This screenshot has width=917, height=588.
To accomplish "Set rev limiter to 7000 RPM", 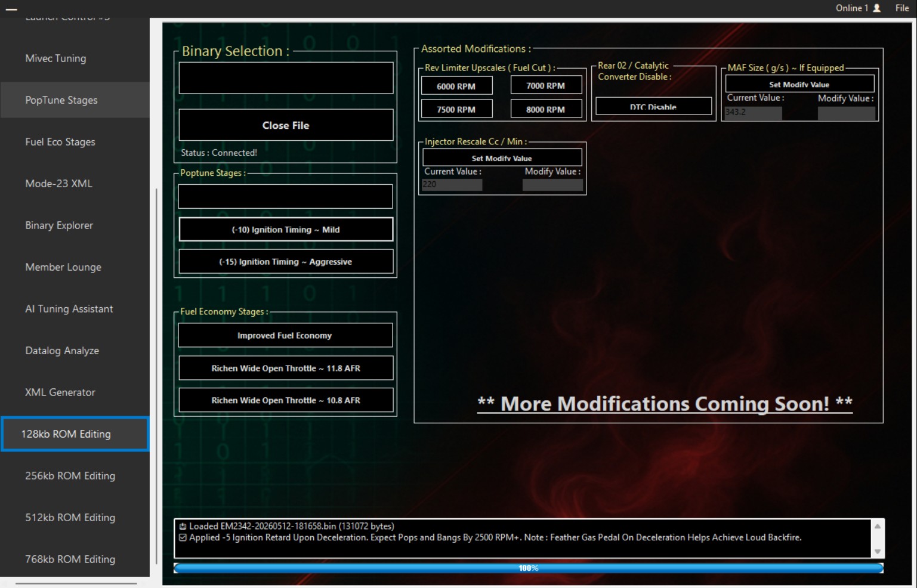I will pyautogui.click(x=546, y=85).
